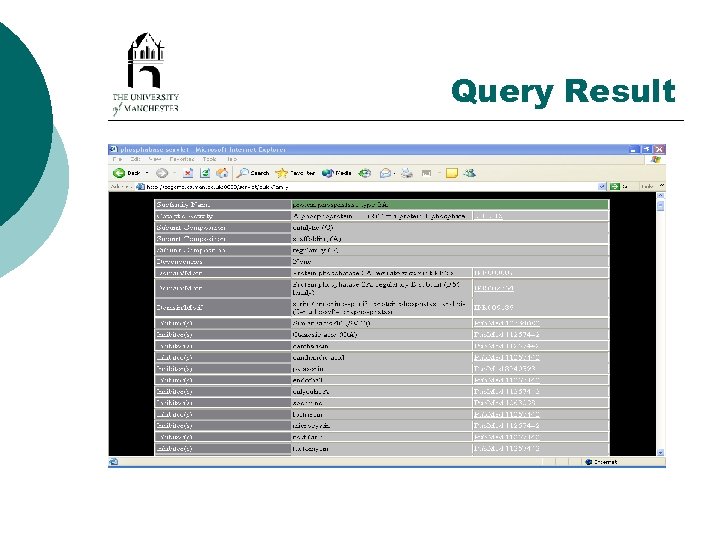Open the Favorites menu
Image resolution: width=720 pixels, height=540 pixels.
pyautogui.click(x=182, y=159)
